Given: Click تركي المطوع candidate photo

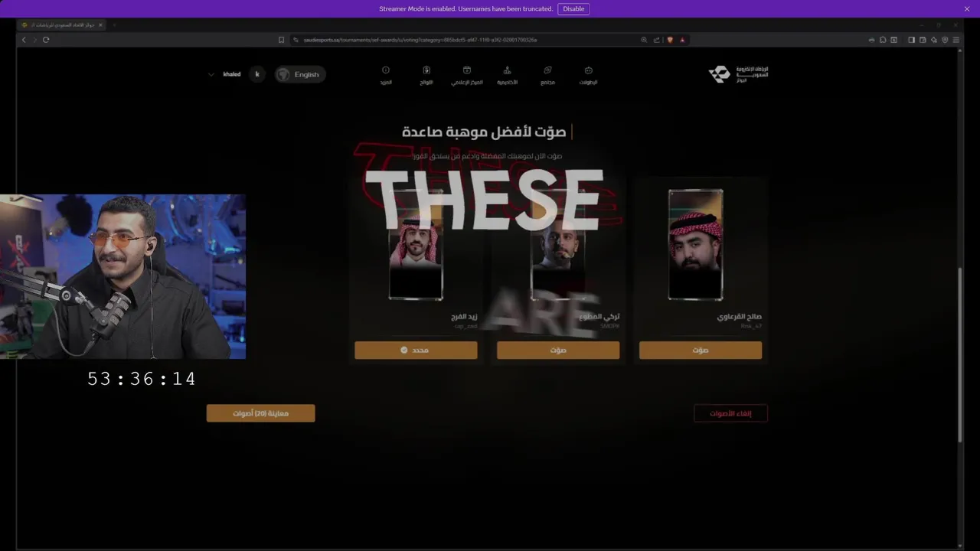Looking at the screenshot, I should 558,244.
